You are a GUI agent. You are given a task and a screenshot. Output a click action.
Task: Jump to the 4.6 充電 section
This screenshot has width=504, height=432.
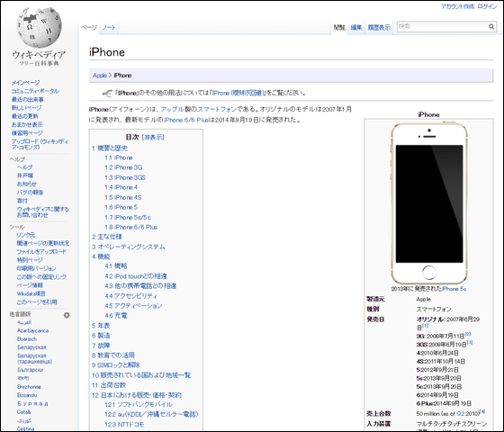[x=116, y=316]
